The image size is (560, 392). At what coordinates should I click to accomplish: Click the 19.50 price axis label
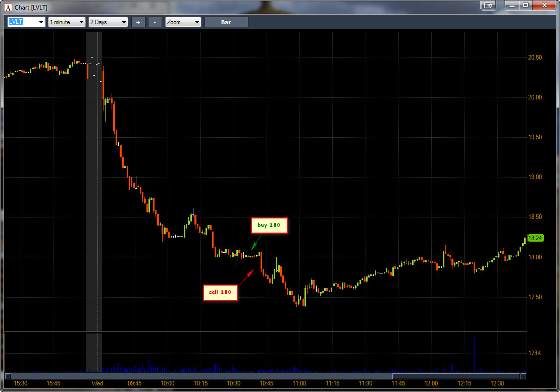pos(535,137)
